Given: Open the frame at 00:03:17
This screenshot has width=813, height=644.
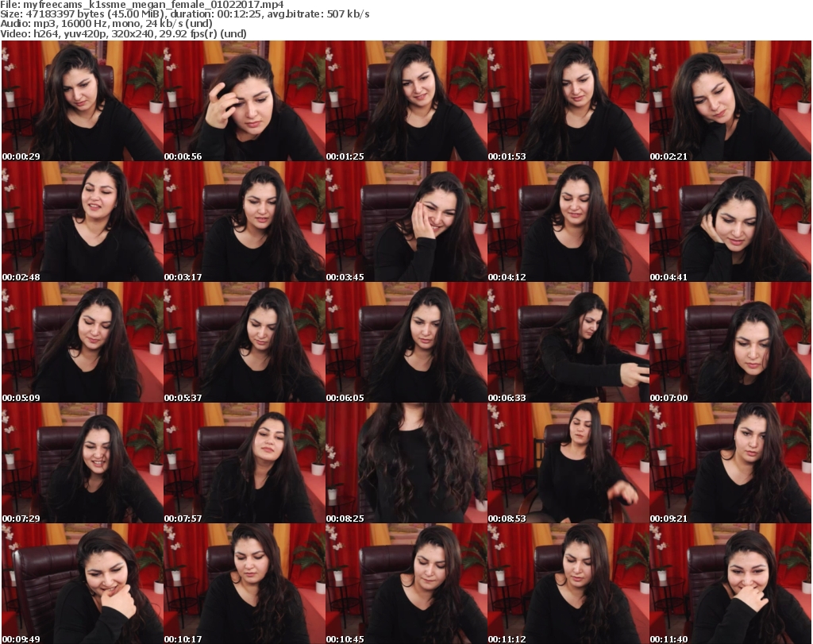Looking at the screenshot, I should [x=245, y=222].
